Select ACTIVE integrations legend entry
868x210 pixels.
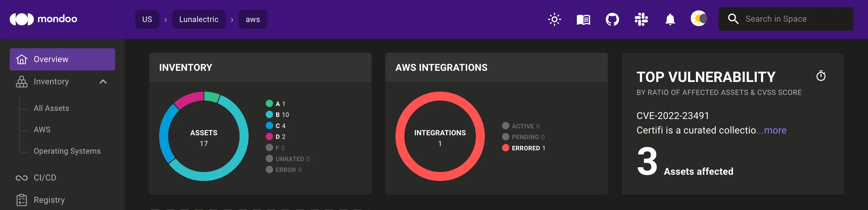click(521, 126)
